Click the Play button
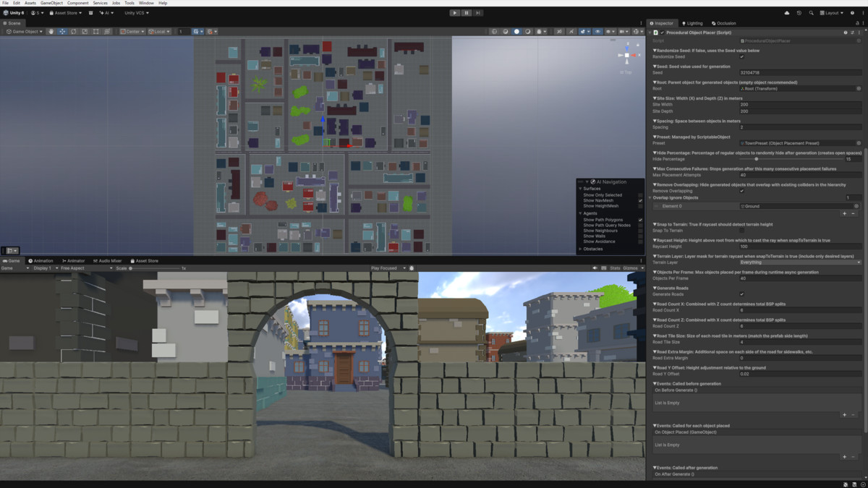Screen dimensions: 868x488 454,12
